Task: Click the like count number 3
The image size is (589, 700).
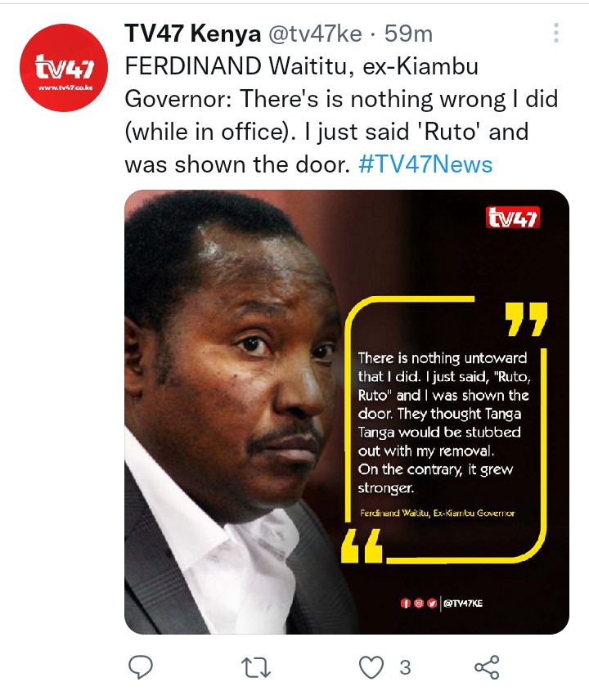Action: coord(405,668)
